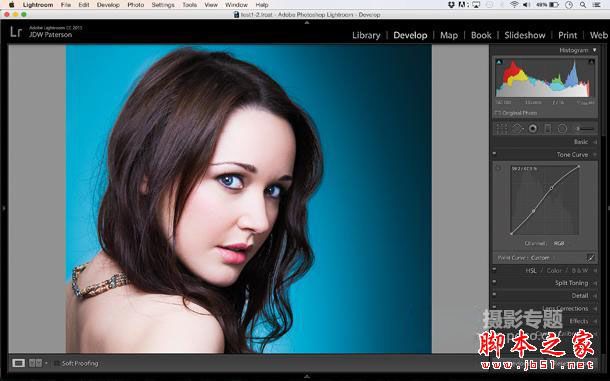The height and width of the screenshot is (381, 610).
Task: Switch to Loupe view in toolbar
Action: coord(18,363)
